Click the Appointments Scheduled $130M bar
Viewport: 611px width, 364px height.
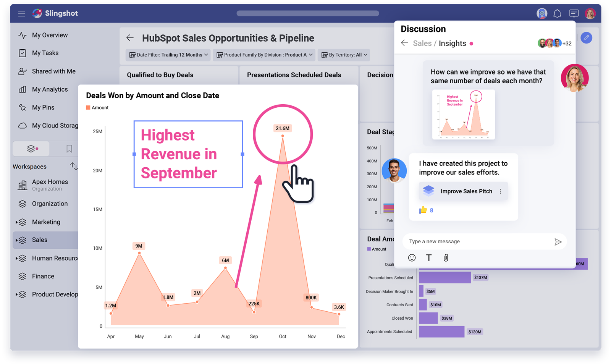(x=441, y=332)
